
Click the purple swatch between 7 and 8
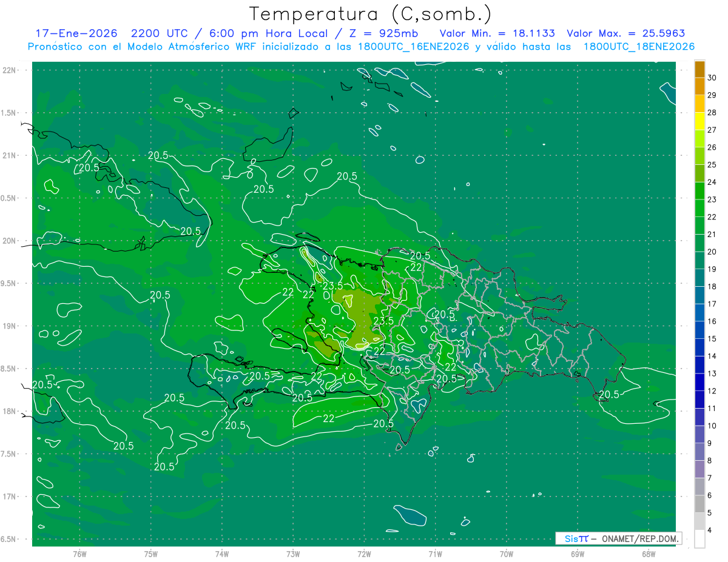(x=699, y=469)
